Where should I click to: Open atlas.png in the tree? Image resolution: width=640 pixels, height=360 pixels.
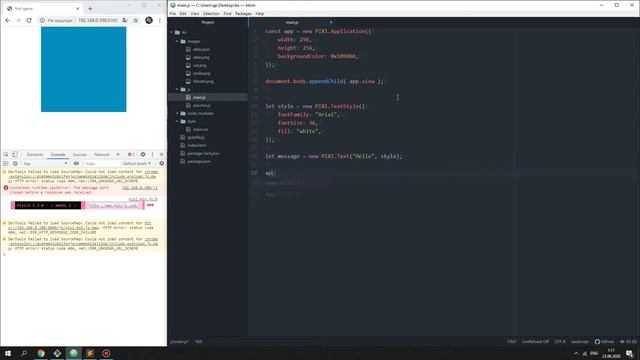pos(201,58)
